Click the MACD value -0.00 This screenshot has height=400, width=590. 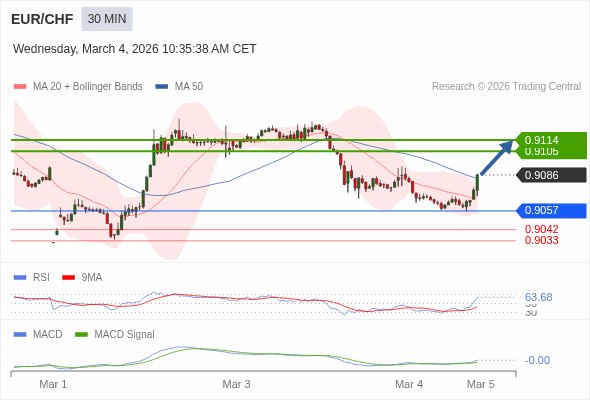pos(537,360)
